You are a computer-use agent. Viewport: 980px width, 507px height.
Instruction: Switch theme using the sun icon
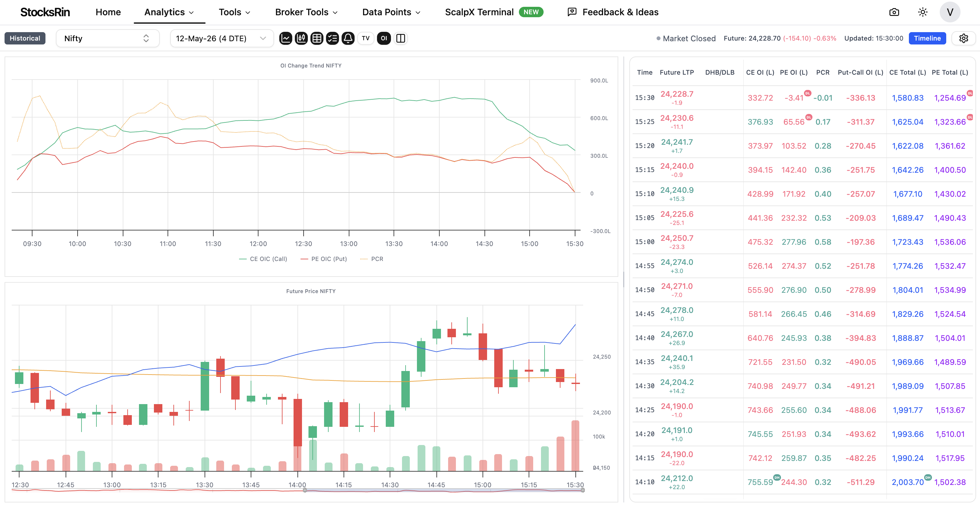[923, 12]
